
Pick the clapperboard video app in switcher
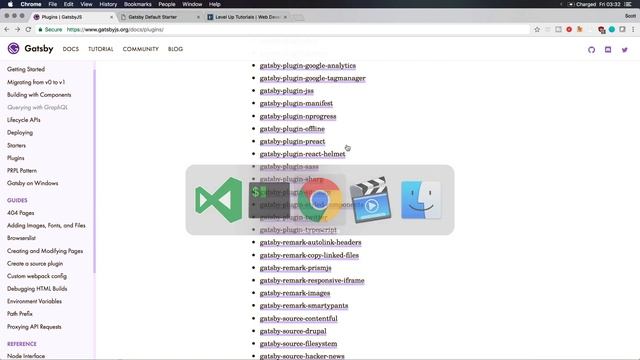(x=370, y=200)
